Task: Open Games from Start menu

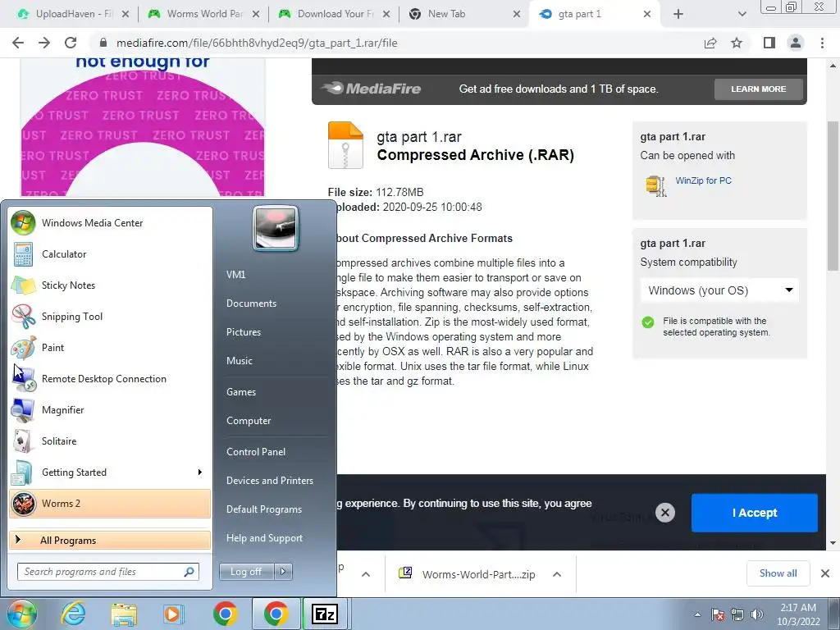Action: (x=241, y=391)
